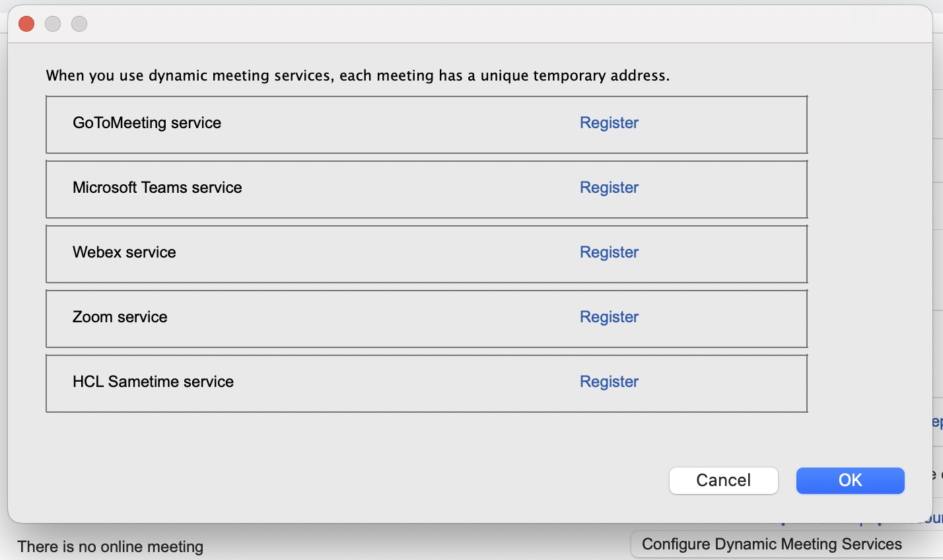Image resolution: width=943 pixels, height=560 pixels.
Task: Click the GoToMeeting service label
Action: (x=147, y=123)
